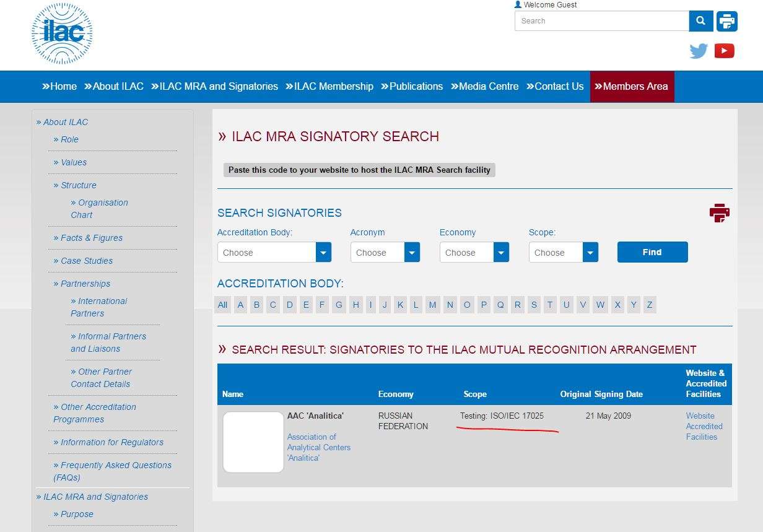Click into the site Search field
The height and width of the screenshot is (532, 763).
pyautogui.click(x=601, y=21)
